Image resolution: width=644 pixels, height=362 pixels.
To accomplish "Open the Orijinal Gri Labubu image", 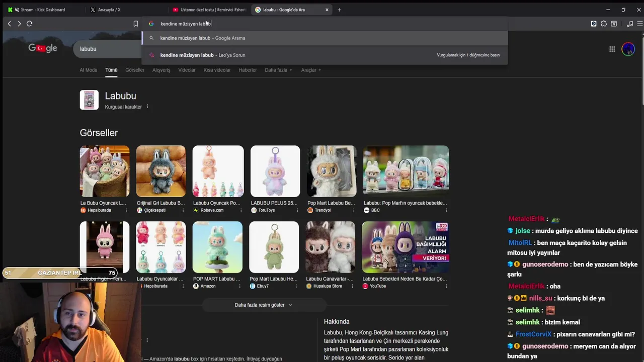I will pyautogui.click(x=161, y=171).
